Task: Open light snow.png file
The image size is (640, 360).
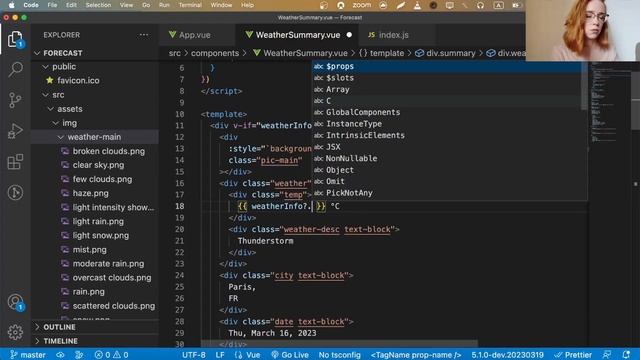Action: click(95, 236)
